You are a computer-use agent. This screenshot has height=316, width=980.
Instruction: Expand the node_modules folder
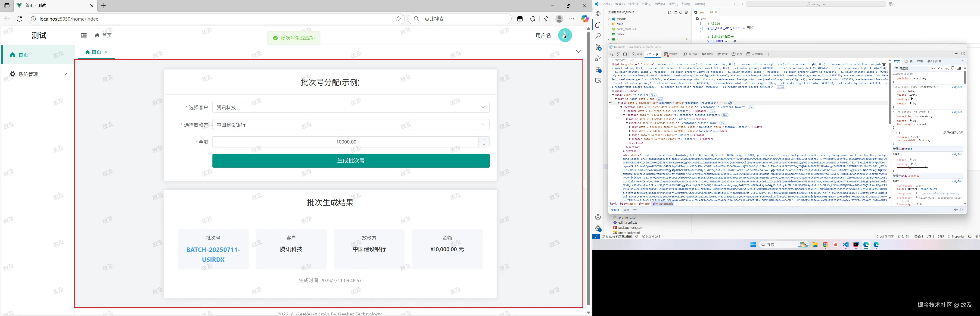point(626,29)
